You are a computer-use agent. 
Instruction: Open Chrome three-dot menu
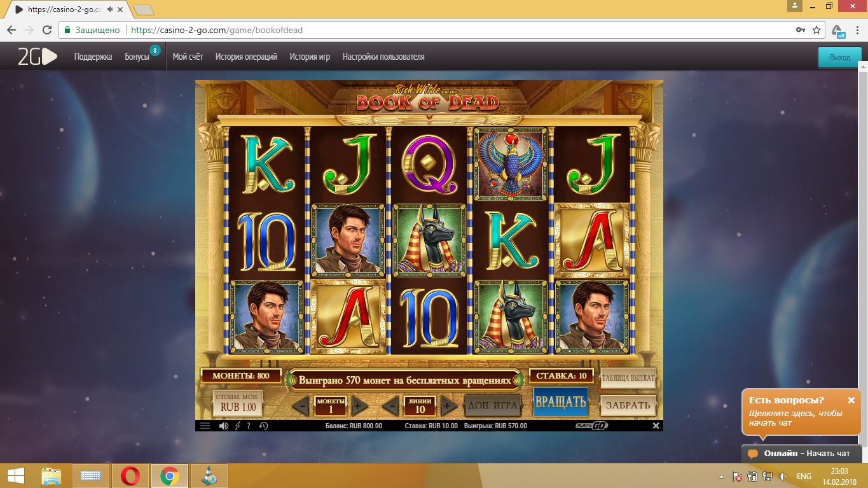[857, 30]
